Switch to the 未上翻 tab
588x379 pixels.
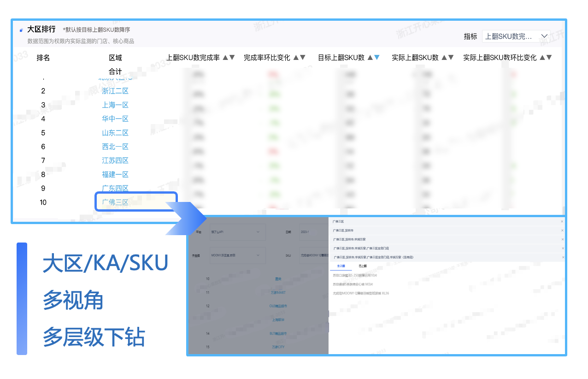click(x=341, y=266)
